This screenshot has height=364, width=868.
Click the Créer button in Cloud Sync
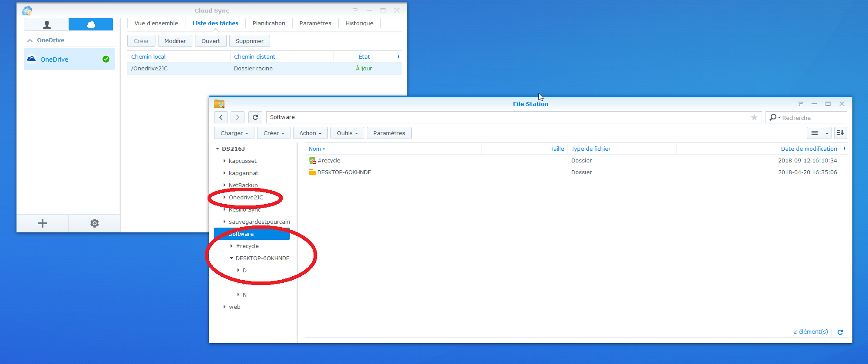(141, 41)
